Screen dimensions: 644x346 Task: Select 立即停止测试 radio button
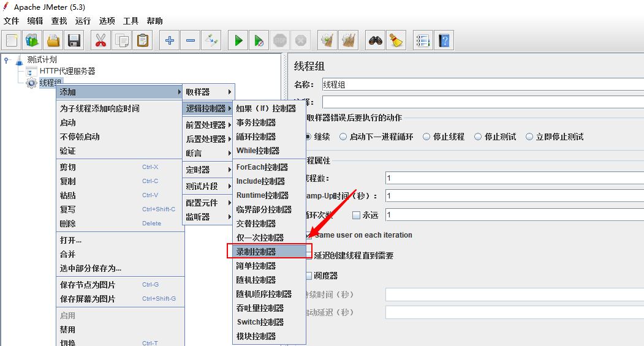[529, 137]
